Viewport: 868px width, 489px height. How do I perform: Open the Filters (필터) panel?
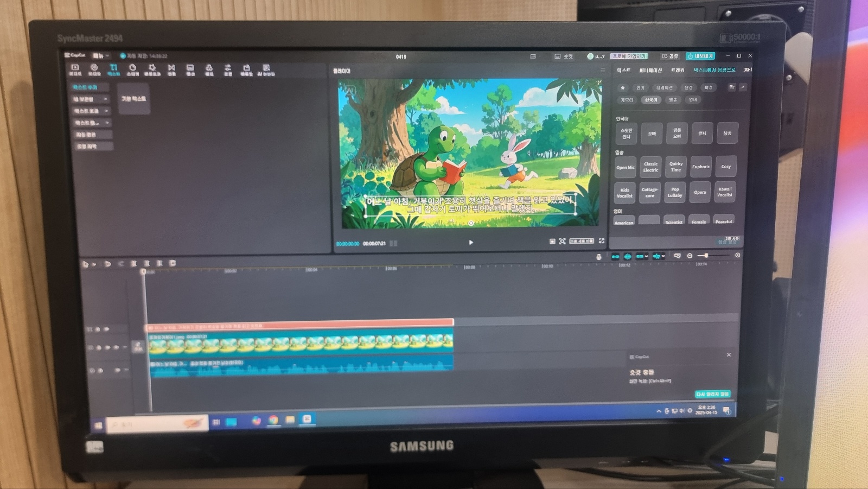pyautogui.click(x=209, y=70)
